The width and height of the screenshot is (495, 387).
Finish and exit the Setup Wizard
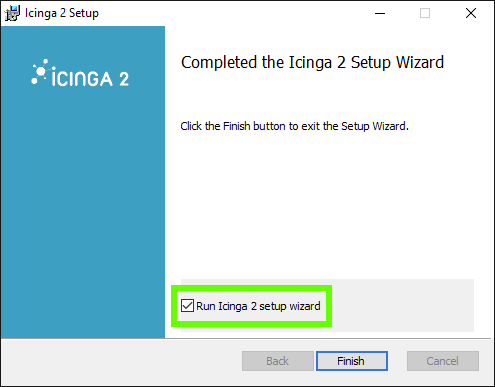tap(352, 361)
